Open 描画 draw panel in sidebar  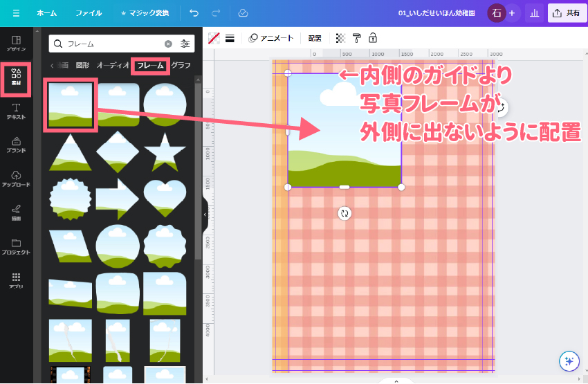coord(16,212)
